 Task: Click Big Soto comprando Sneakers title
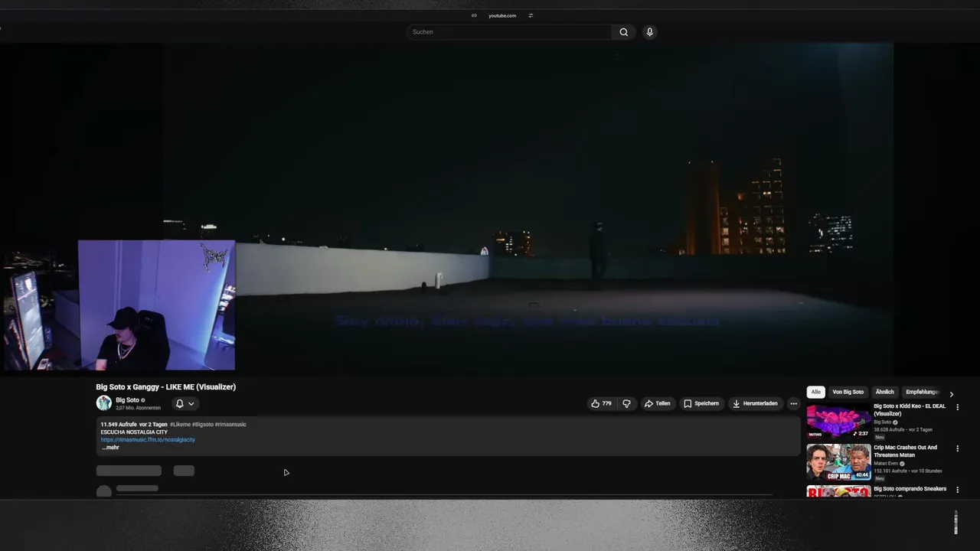click(910, 489)
